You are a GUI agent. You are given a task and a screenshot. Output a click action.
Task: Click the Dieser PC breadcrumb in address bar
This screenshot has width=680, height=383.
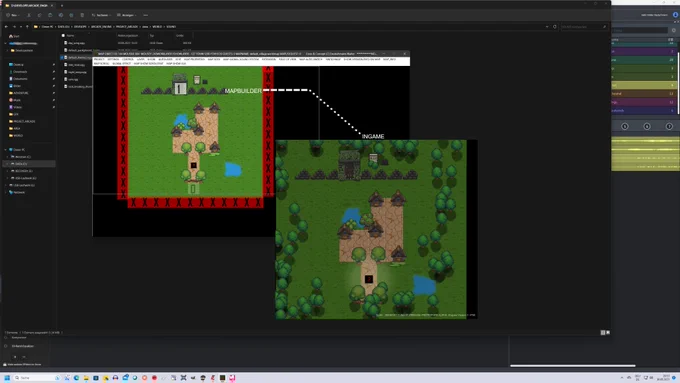tap(47, 27)
